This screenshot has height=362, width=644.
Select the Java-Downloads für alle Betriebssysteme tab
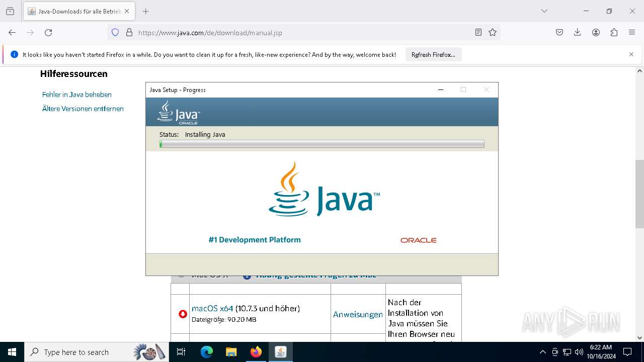click(x=79, y=11)
